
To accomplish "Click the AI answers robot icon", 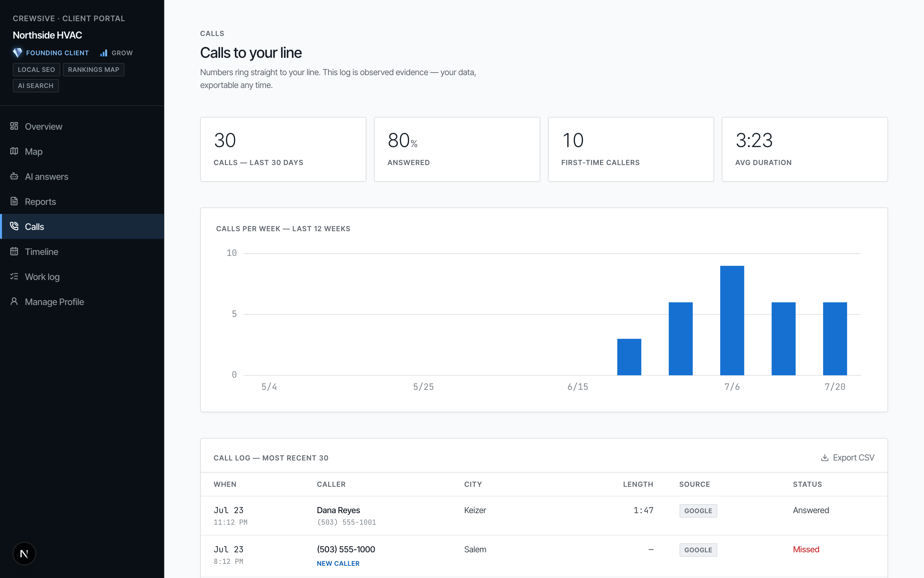I will (14, 176).
